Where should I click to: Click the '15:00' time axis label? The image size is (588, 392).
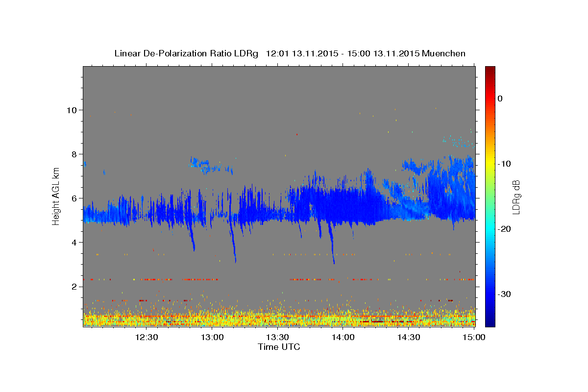[x=474, y=337]
